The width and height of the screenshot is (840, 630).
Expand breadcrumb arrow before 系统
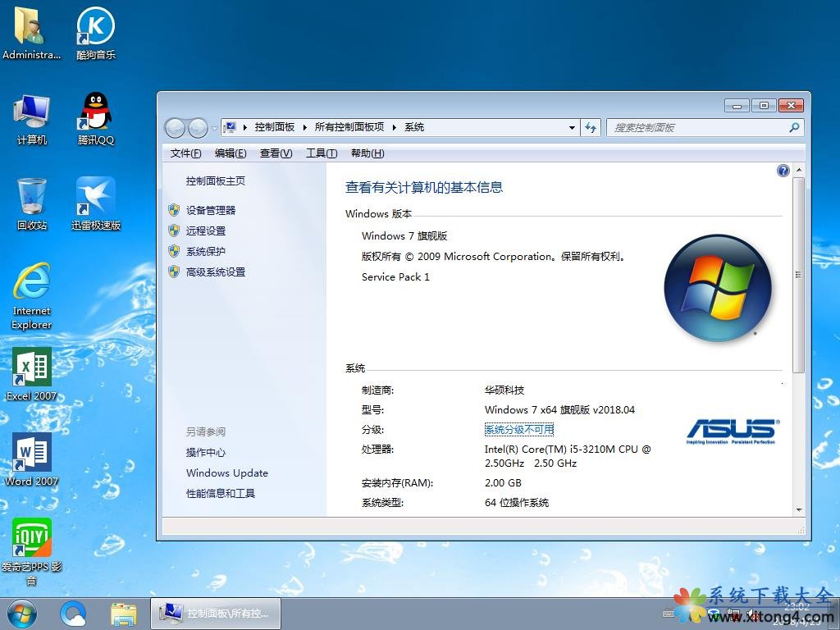[x=395, y=127]
